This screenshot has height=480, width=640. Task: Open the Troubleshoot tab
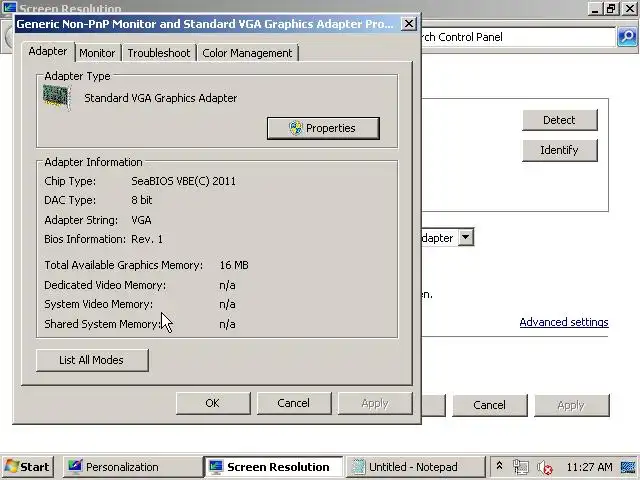[159, 53]
